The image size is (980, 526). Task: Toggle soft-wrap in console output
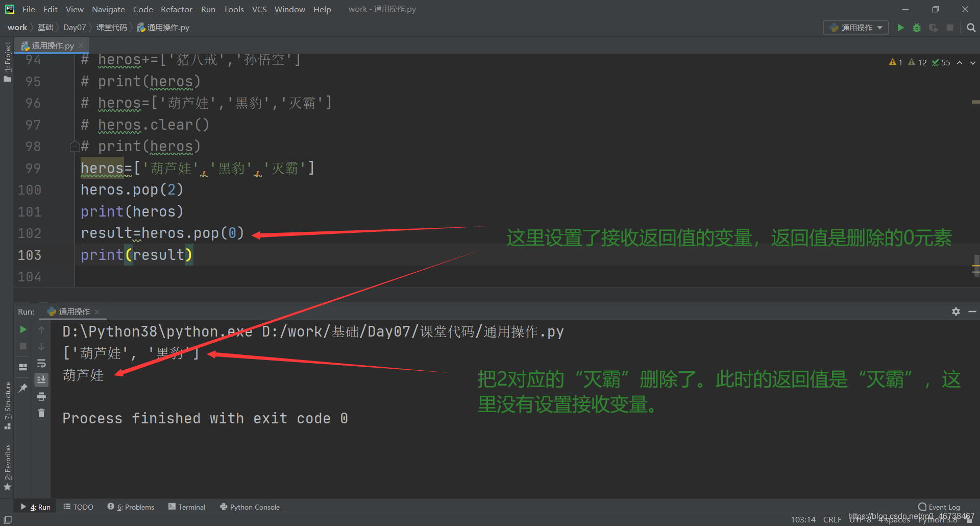click(x=41, y=363)
